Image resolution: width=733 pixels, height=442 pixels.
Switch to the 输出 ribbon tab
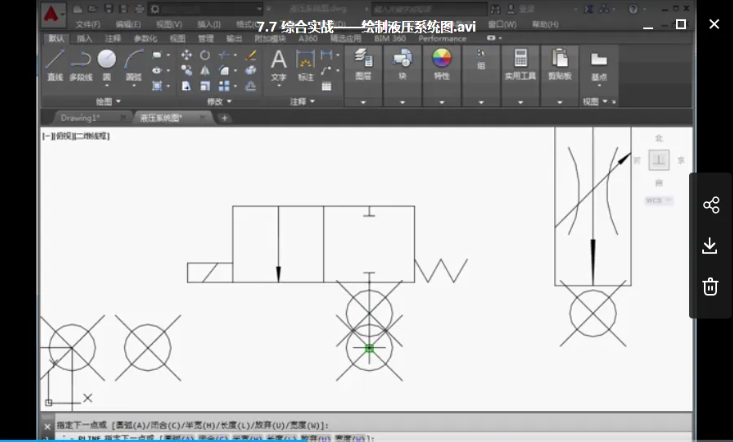[x=234, y=38]
